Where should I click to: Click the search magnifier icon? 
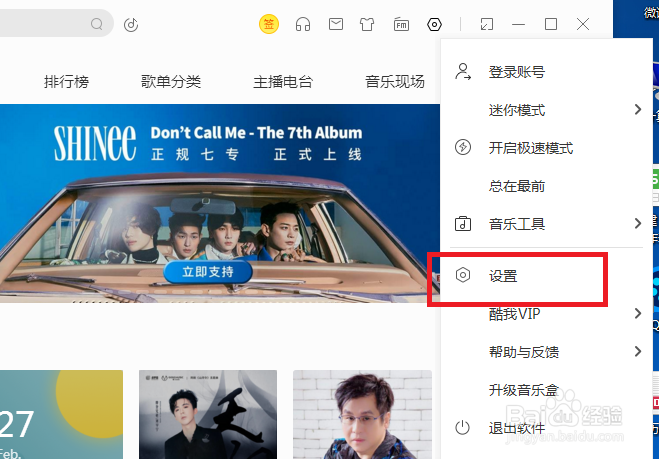97,24
